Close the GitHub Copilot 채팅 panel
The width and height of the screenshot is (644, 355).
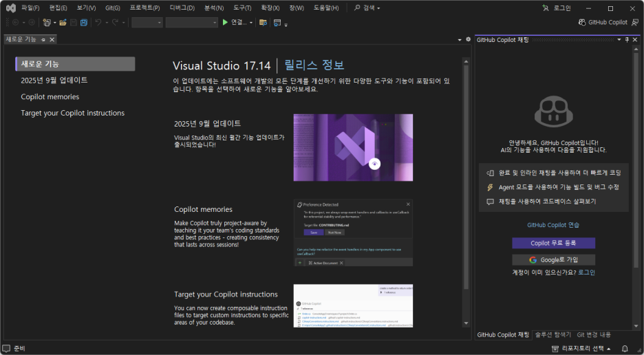[635, 40]
